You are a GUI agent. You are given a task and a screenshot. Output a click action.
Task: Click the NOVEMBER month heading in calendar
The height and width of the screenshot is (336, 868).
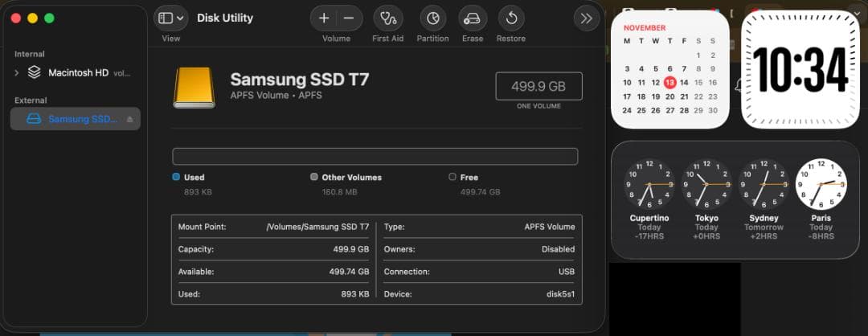point(645,27)
